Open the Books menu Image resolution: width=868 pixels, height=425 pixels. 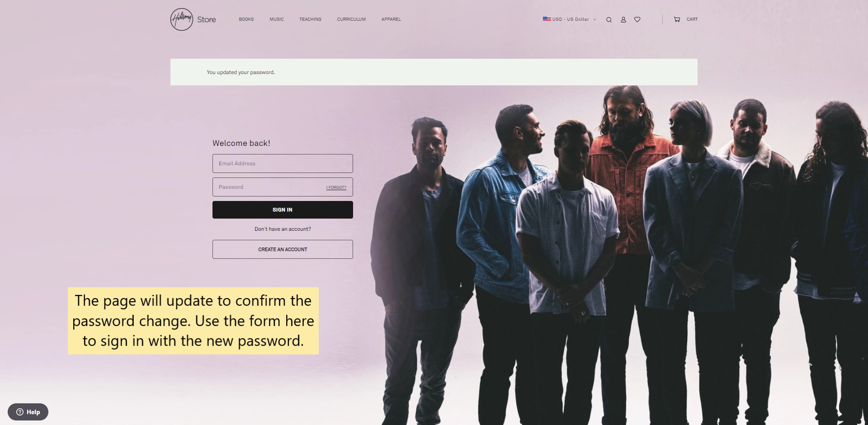click(246, 19)
